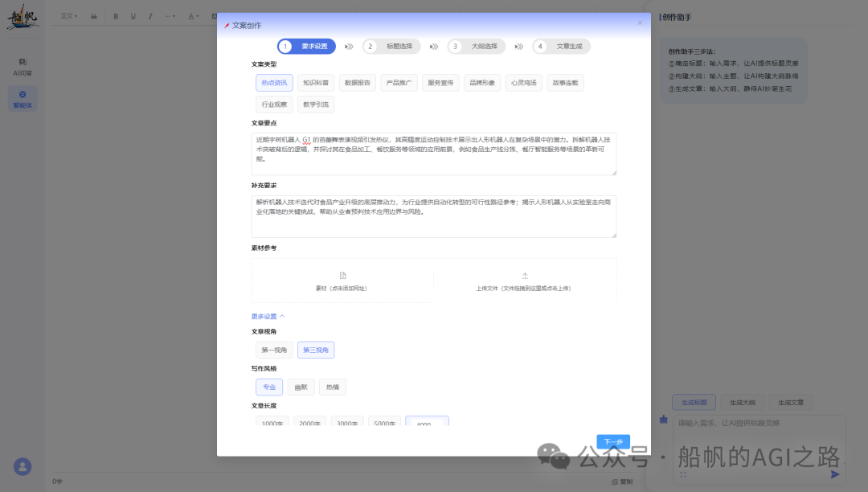Click the send arrow in the assistant input

pyautogui.click(x=835, y=474)
